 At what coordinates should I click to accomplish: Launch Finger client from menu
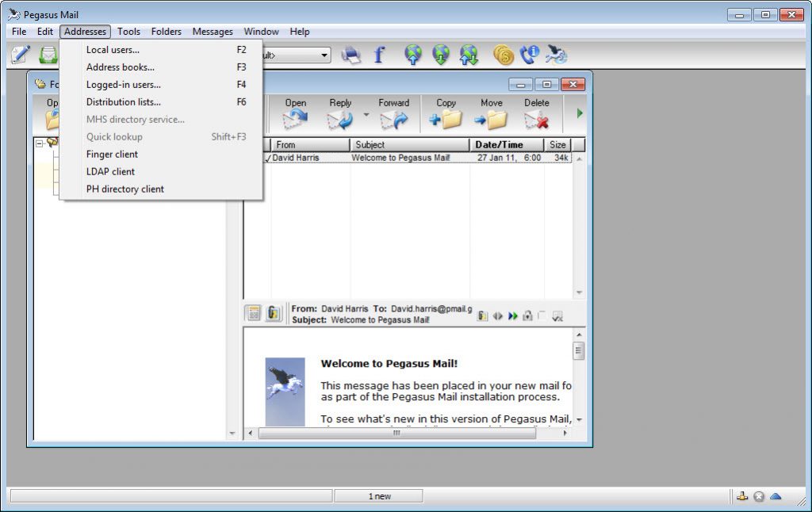[x=161, y=155]
